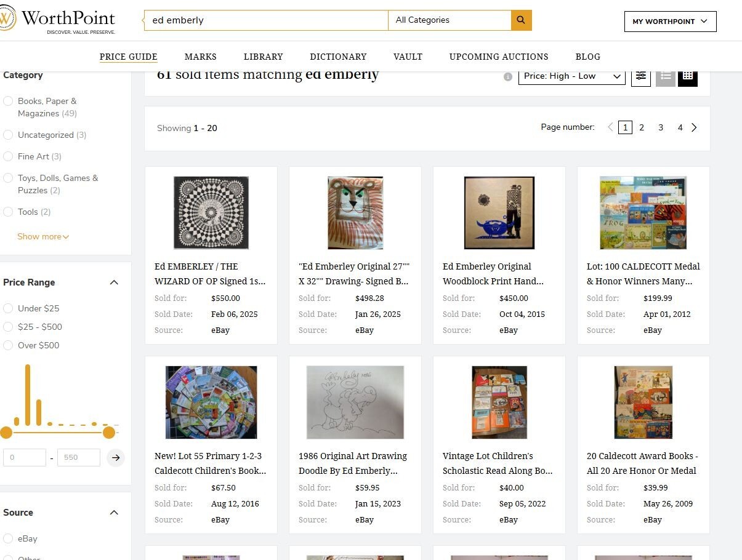Open "Ed Emberley Original 27"" X 32"" Drawing listing title
742x560 pixels.
[x=354, y=274]
